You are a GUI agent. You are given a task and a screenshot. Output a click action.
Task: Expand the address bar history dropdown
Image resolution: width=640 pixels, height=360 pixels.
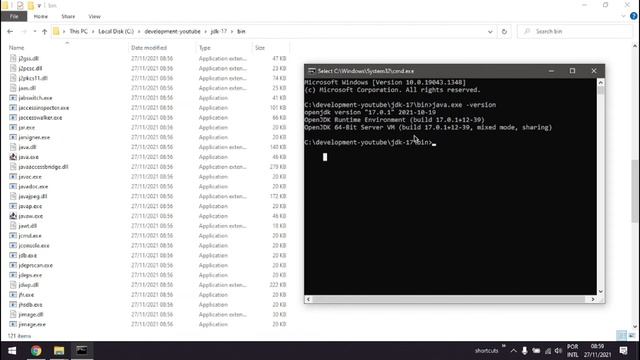click(490, 31)
